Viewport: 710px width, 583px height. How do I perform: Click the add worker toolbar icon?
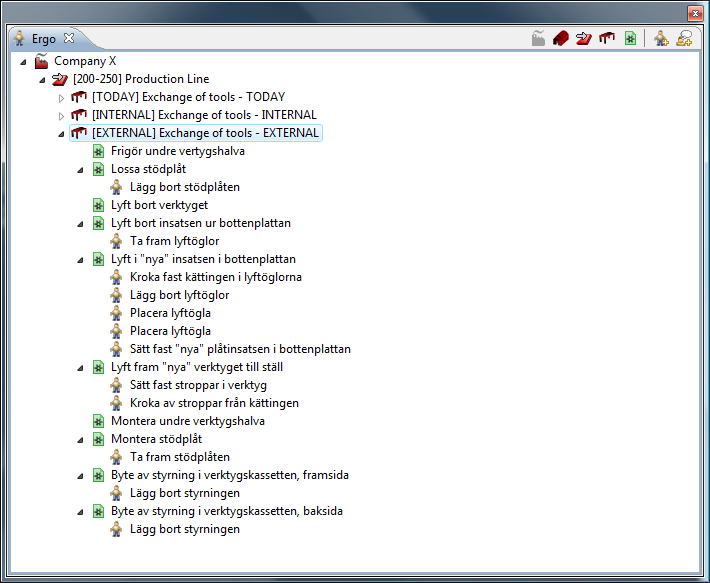click(x=661, y=39)
